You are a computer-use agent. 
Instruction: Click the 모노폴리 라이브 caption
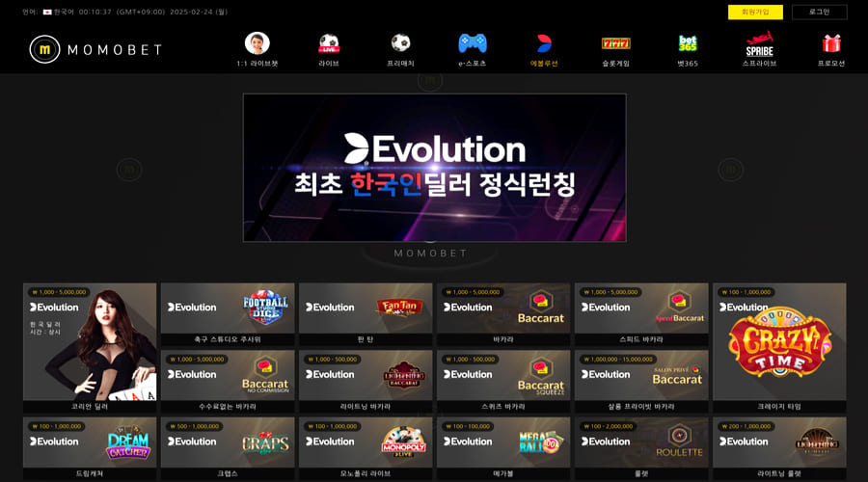366,473
